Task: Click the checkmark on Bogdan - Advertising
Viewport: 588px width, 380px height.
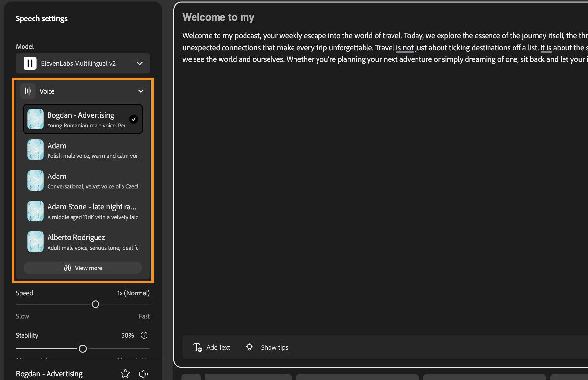Action: (133, 119)
